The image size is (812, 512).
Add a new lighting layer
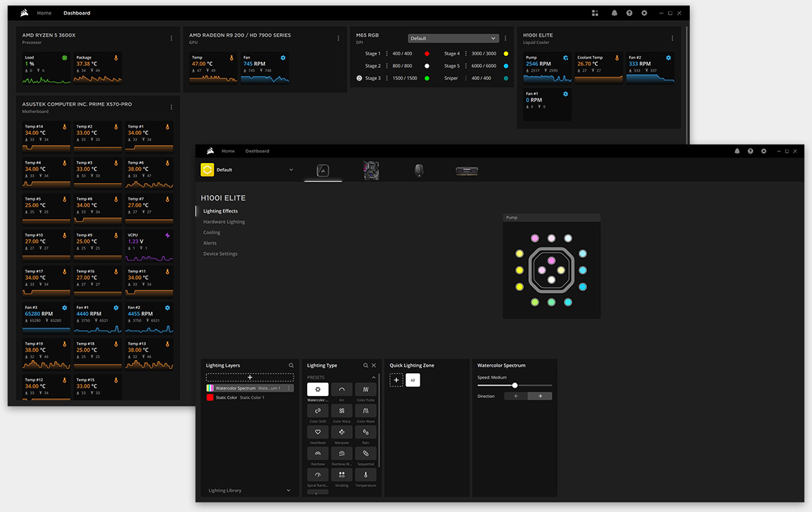(250, 378)
